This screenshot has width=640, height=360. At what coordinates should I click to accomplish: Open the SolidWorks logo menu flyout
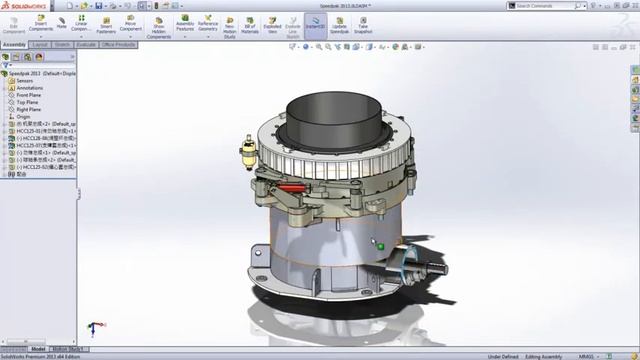point(52,6)
